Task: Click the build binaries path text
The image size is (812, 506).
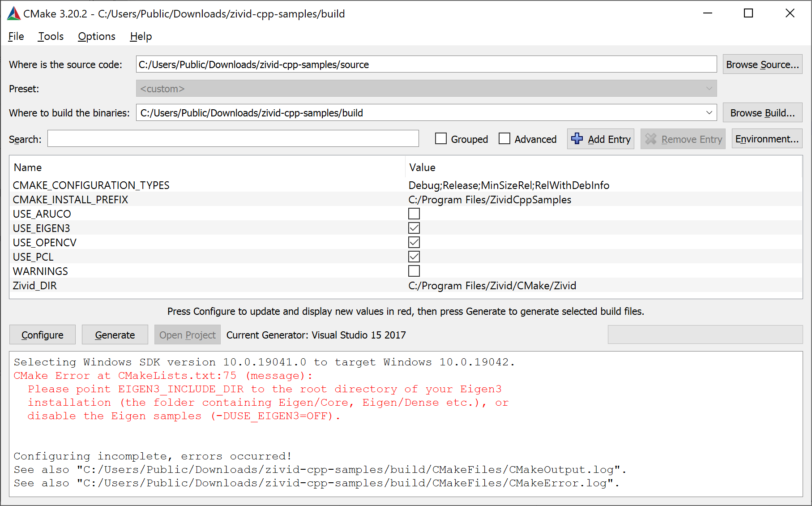Action: (x=252, y=113)
